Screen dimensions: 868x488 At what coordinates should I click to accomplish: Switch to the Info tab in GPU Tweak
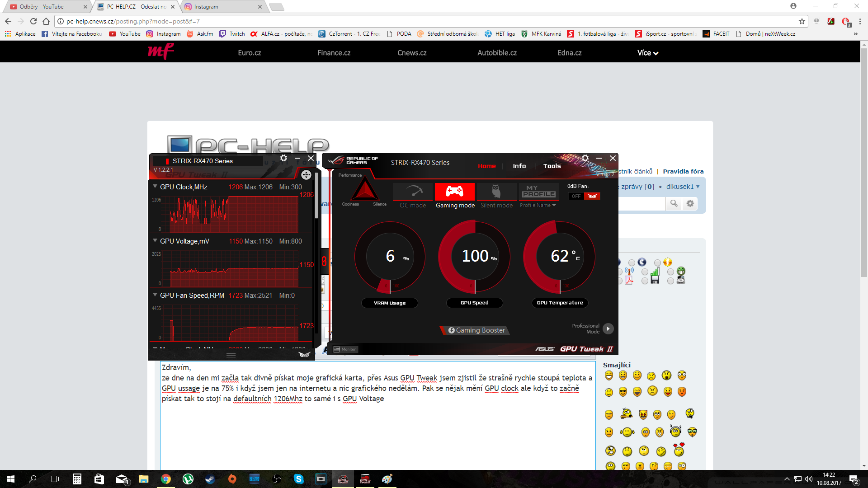click(x=519, y=166)
